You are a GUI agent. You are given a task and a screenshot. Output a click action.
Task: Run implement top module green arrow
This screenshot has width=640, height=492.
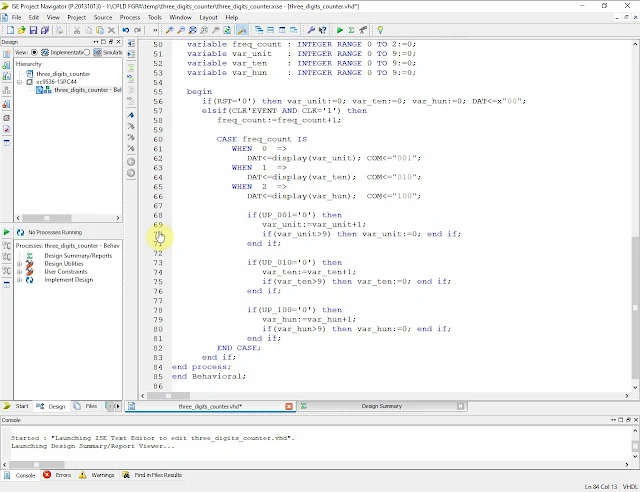coord(340,30)
